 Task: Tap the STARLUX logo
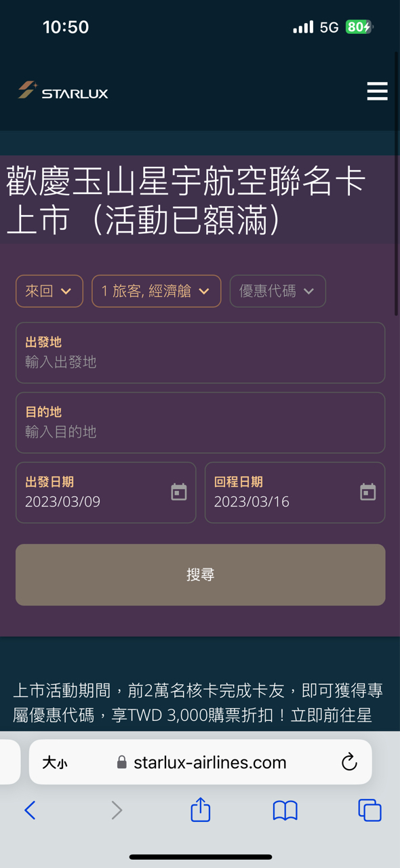[x=63, y=91]
